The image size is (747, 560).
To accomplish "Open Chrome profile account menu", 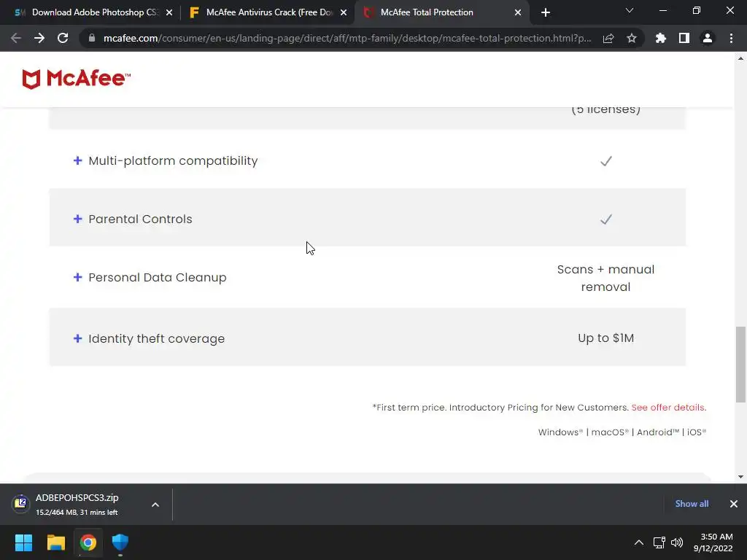I will tap(708, 38).
